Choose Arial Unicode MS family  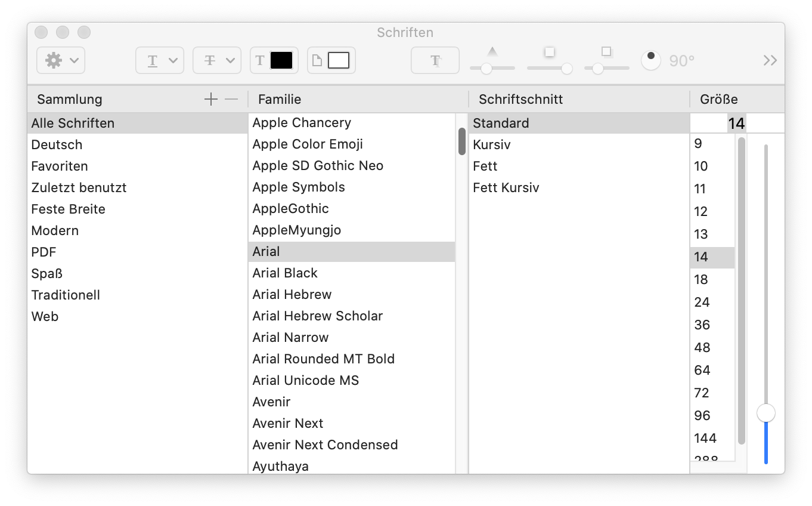click(x=352, y=380)
